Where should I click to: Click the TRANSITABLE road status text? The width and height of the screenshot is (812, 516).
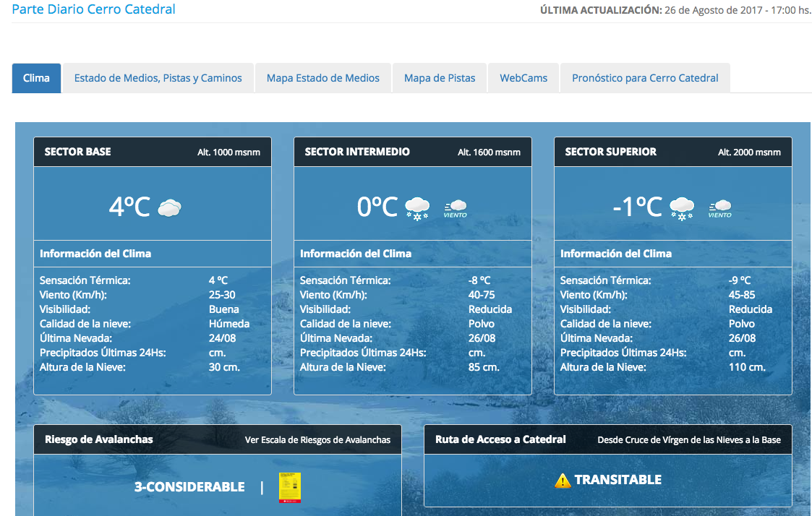617,480
